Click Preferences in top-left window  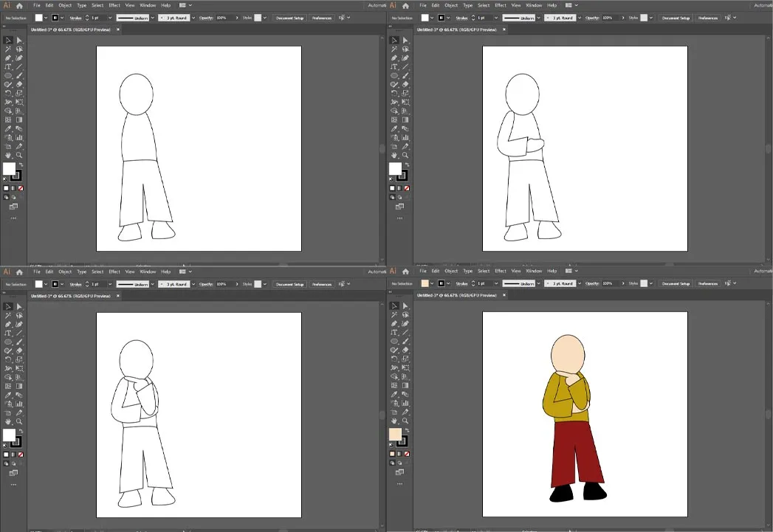click(322, 18)
